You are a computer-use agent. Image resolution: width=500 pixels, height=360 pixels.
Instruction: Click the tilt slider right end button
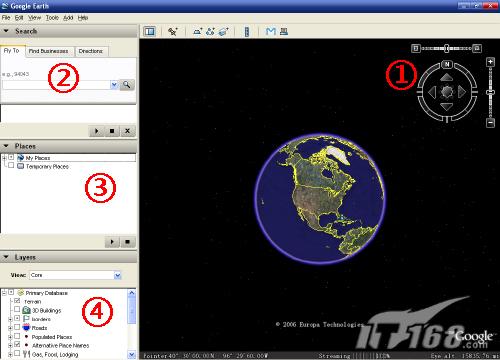click(477, 49)
